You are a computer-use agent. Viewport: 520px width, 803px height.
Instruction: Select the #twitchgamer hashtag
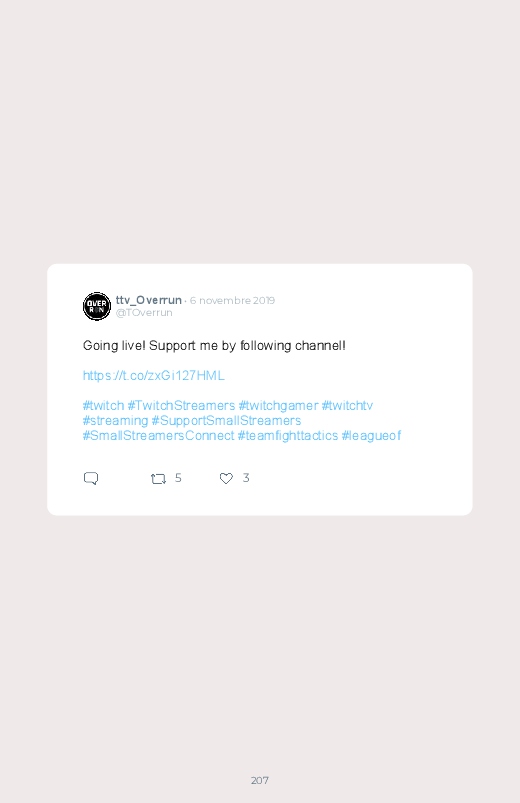pos(279,406)
